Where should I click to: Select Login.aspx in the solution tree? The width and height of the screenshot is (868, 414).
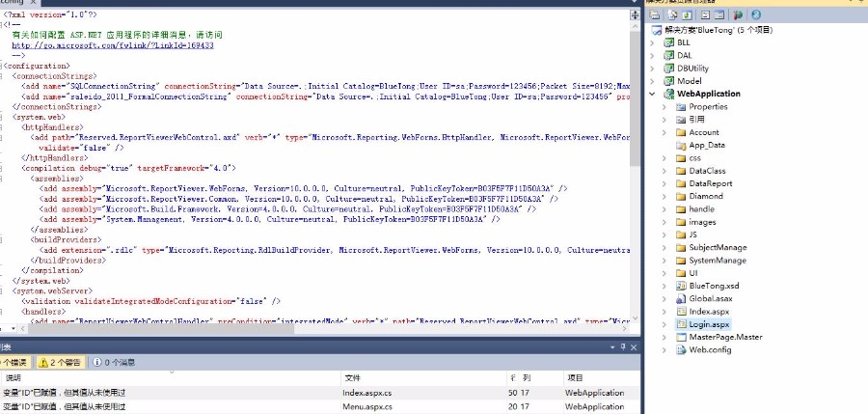click(x=709, y=324)
